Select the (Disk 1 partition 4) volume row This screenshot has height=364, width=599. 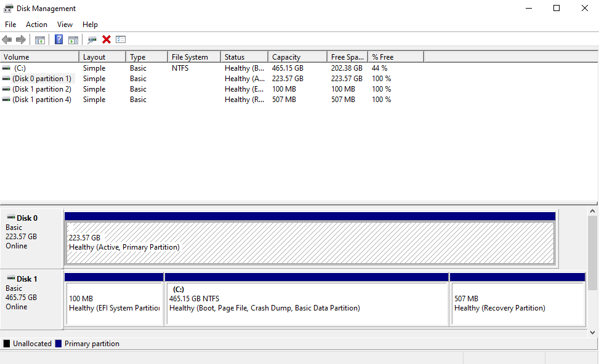tap(42, 99)
